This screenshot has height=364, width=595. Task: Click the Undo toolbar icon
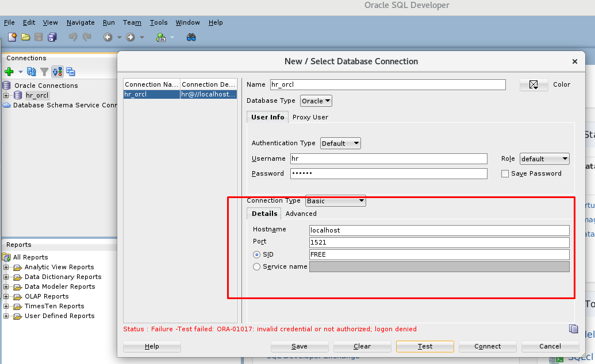[x=73, y=37]
